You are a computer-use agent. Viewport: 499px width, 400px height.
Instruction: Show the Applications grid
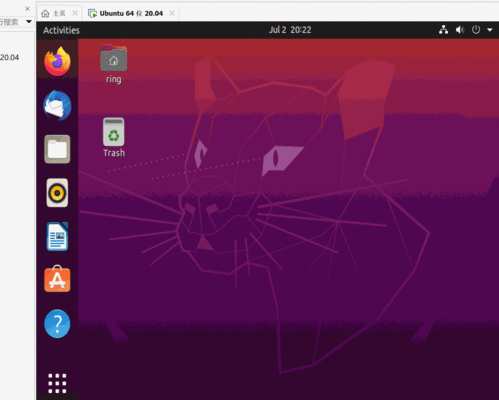(57, 384)
